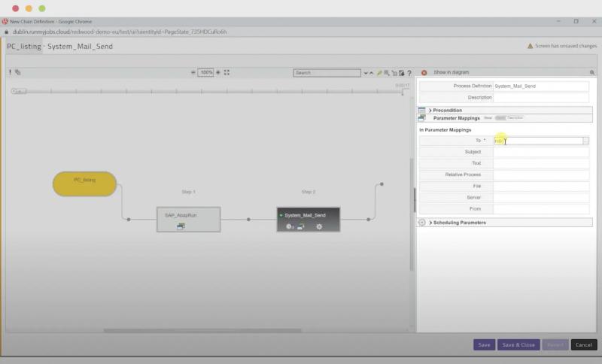Click the copy icon in diagram toolbar
Image resolution: width=602 pixels, height=364 pixels.
(x=17, y=72)
